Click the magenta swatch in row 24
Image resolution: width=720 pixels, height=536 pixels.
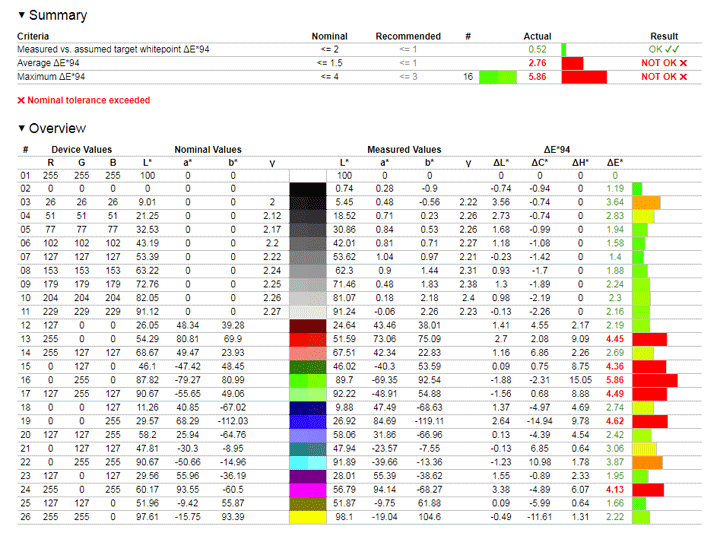tap(308, 490)
